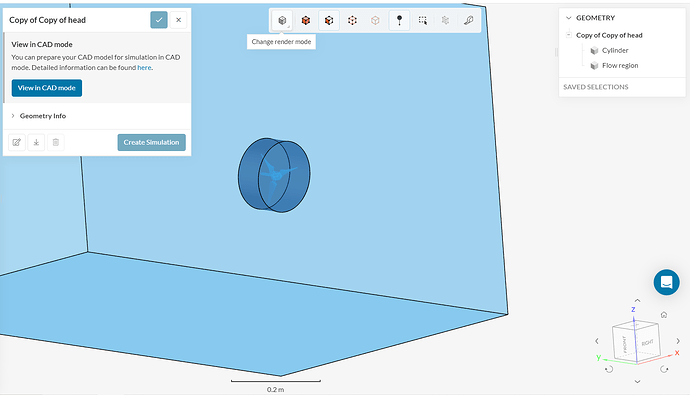This screenshot has height=395, width=690.
Task: Expand the Geometry Info section
Action: pyautogui.click(x=43, y=116)
